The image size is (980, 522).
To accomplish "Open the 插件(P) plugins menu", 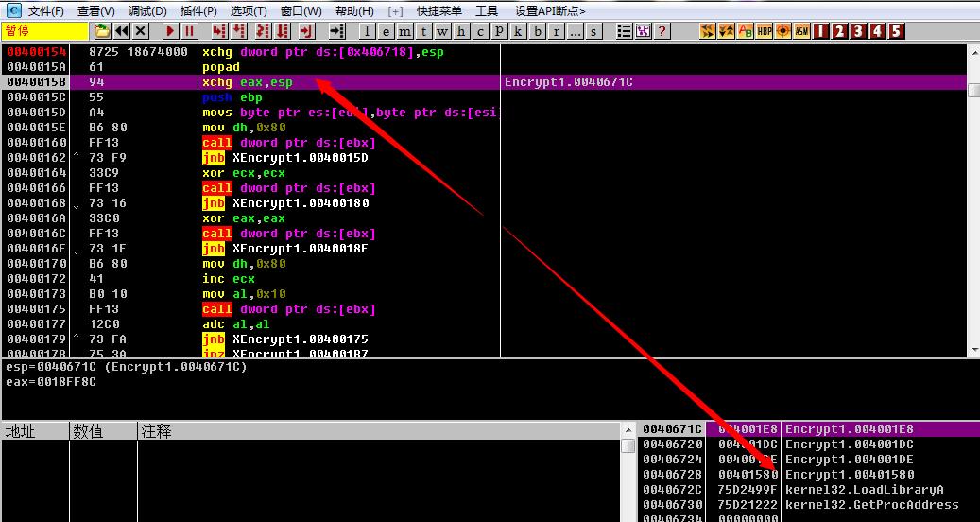I will [198, 11].
